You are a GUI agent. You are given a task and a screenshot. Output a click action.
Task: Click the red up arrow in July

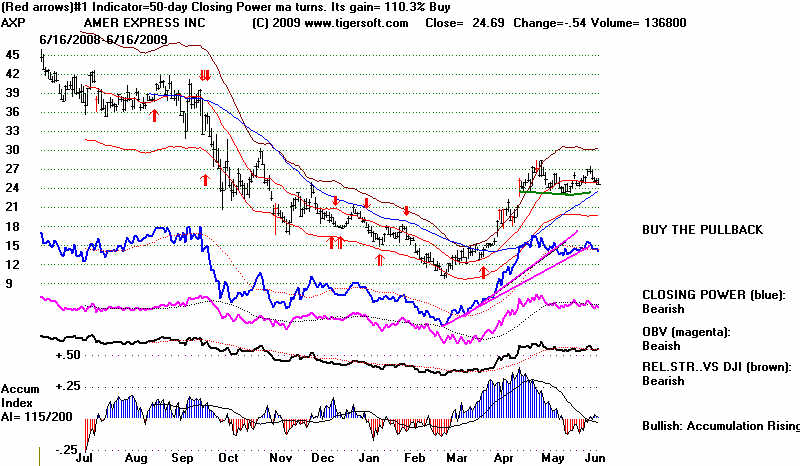coord(97,100)
